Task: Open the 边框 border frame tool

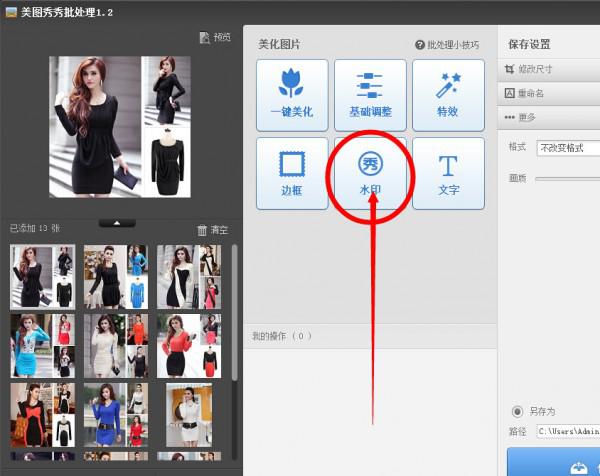Action: click(292, 173)
